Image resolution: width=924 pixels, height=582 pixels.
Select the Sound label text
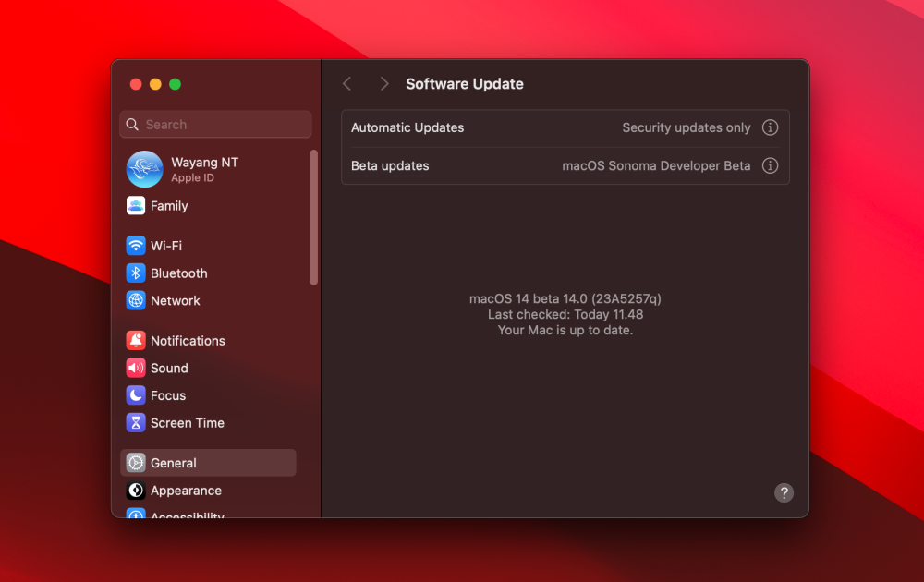click(x=169, y=369)
